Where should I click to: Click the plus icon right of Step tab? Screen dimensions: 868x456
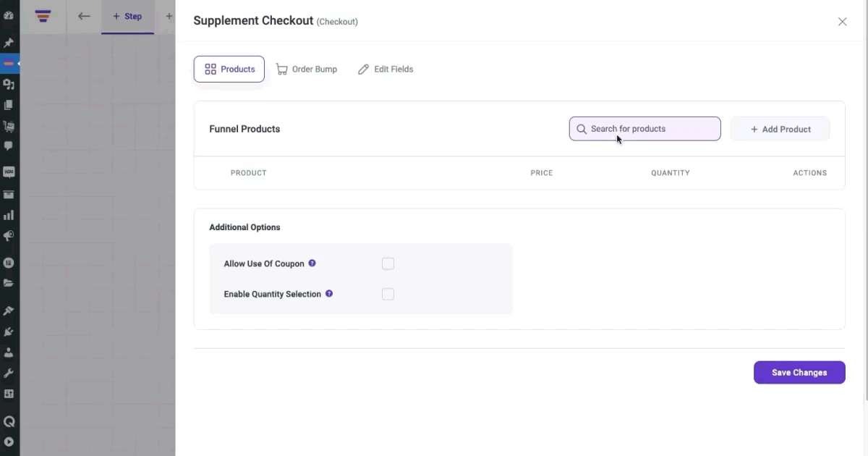click(169, 16)
